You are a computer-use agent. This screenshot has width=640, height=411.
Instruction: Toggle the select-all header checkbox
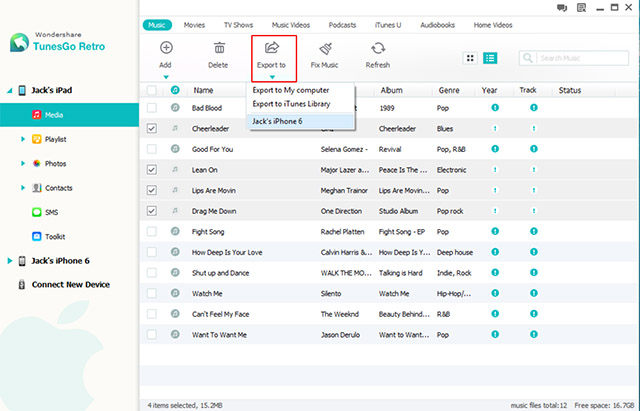pyautogui.click(x=152, y=90)
